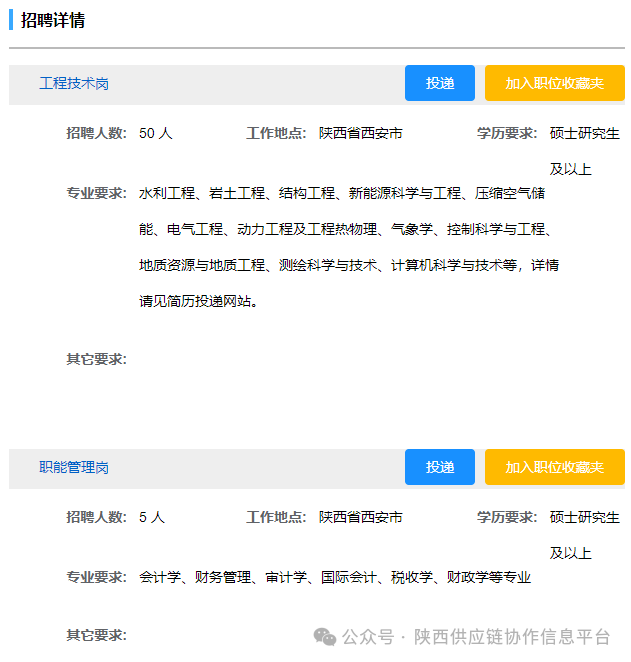
Task: Click the '50 人' recruitment count
Action: [155, 133]
